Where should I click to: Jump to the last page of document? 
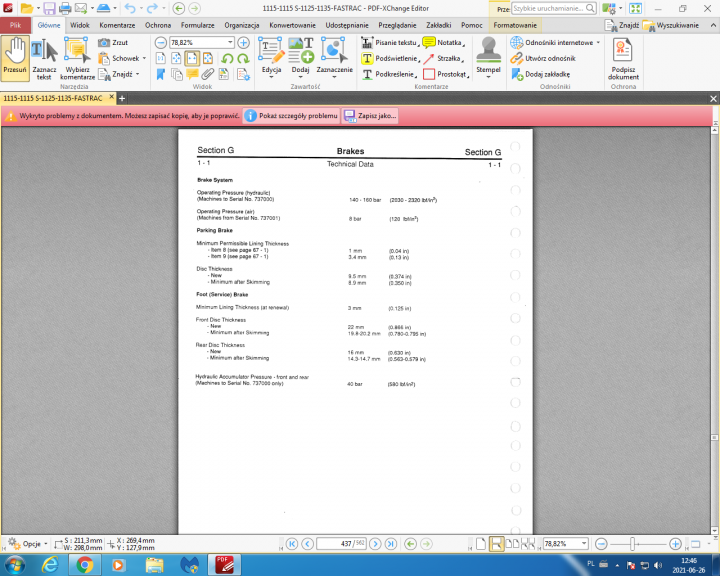tap(389, 543)
